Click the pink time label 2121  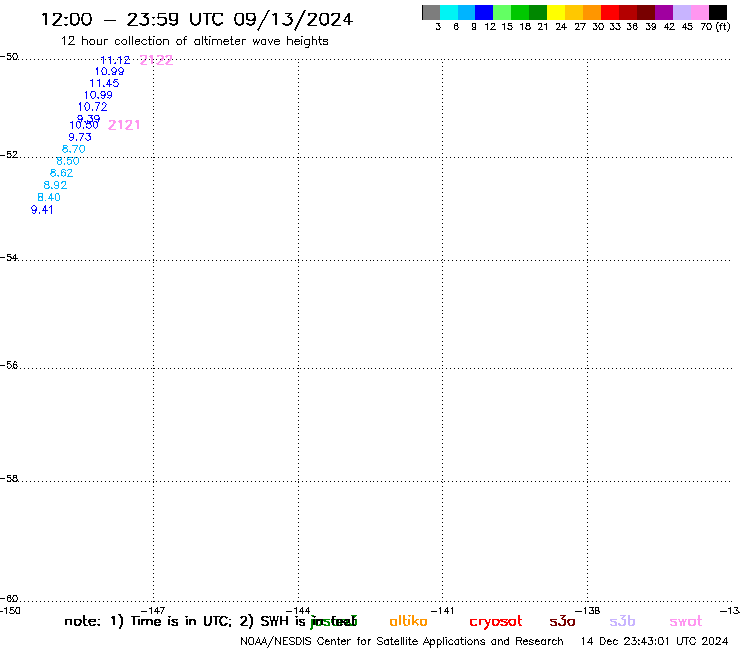click(124, 125)
